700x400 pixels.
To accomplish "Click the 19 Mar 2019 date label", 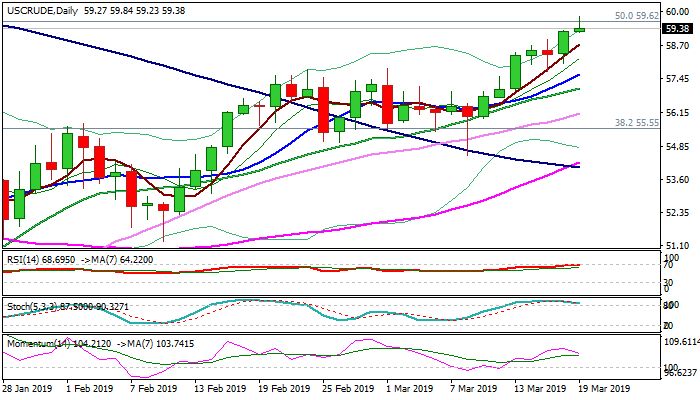I will click(x=603, y=387).
